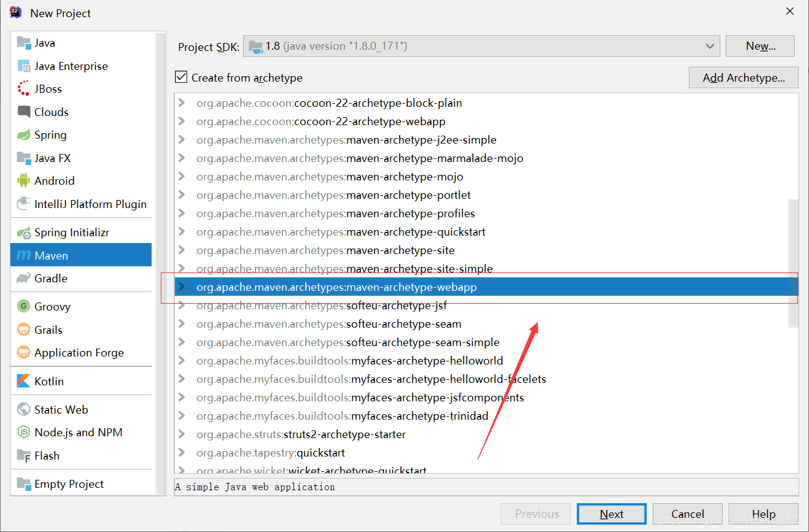The image size is (809, 532).
Task: Select the Spring leaf icon
Action: [x=24, y=135]
